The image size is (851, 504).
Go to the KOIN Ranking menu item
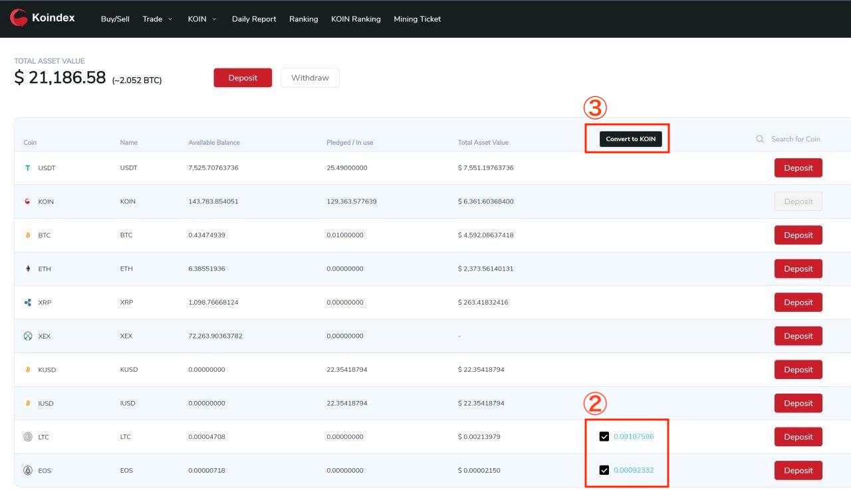point(356,19)
